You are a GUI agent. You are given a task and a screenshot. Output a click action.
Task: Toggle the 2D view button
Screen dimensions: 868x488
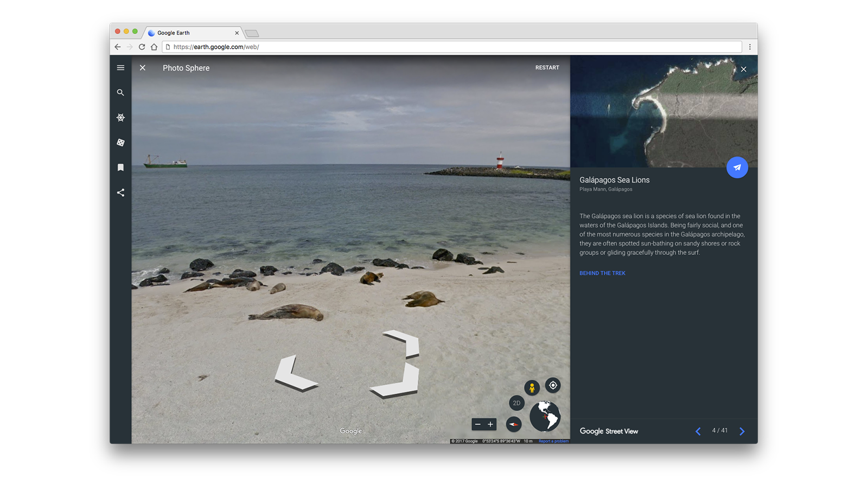516,403
